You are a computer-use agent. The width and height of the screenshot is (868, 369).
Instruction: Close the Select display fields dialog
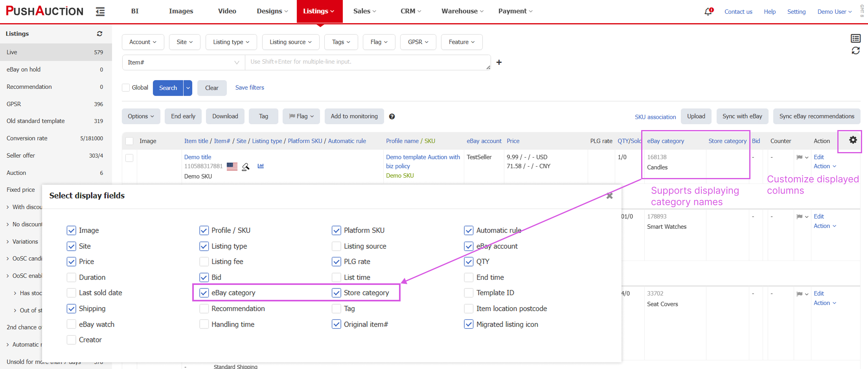(609, 196)
